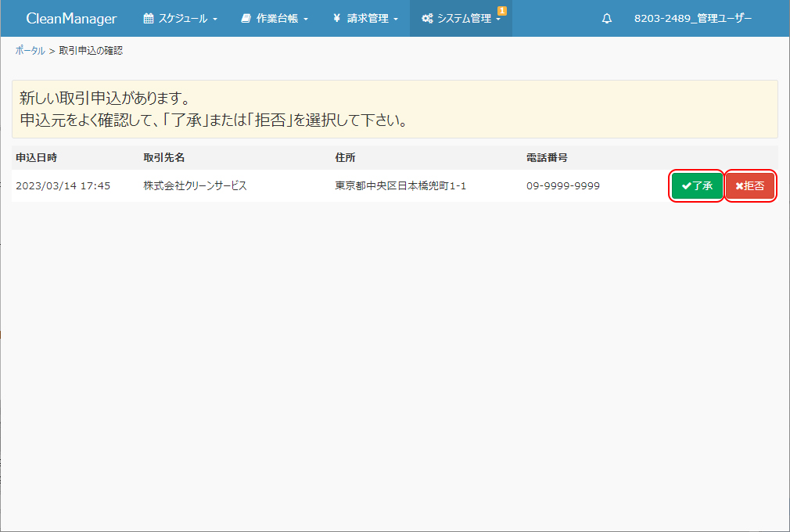This screenshot has width=790, height=532.
Task: Click the 取引先名 column header
Action: tap(164, 157)
